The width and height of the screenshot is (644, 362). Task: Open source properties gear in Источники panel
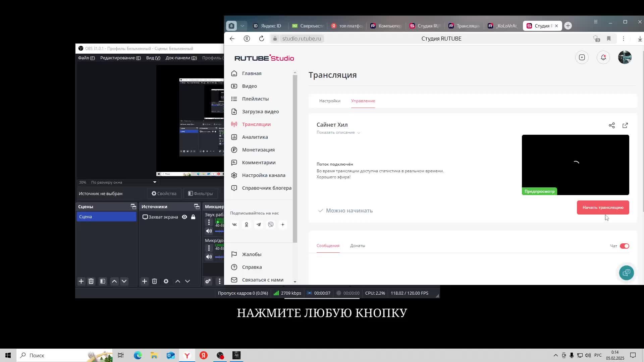tap(166, 281)
